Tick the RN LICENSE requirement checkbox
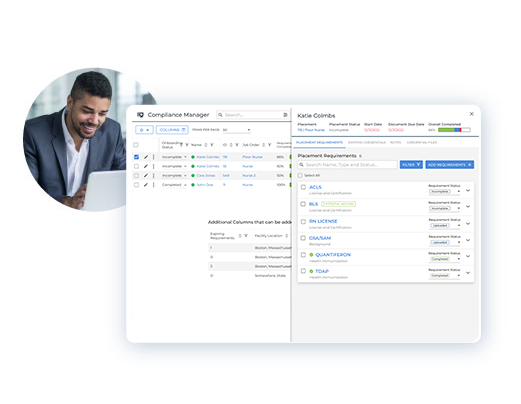 tap(303, 221)
